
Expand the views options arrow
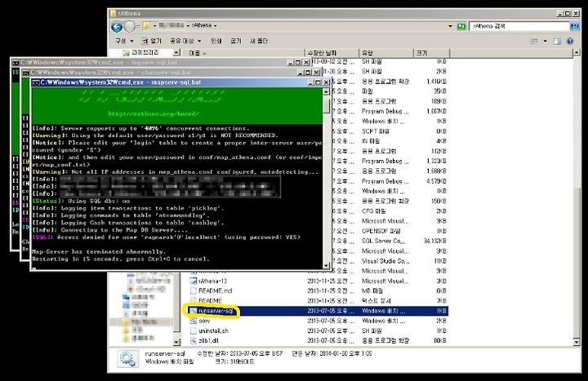click(x=545, y=42)
